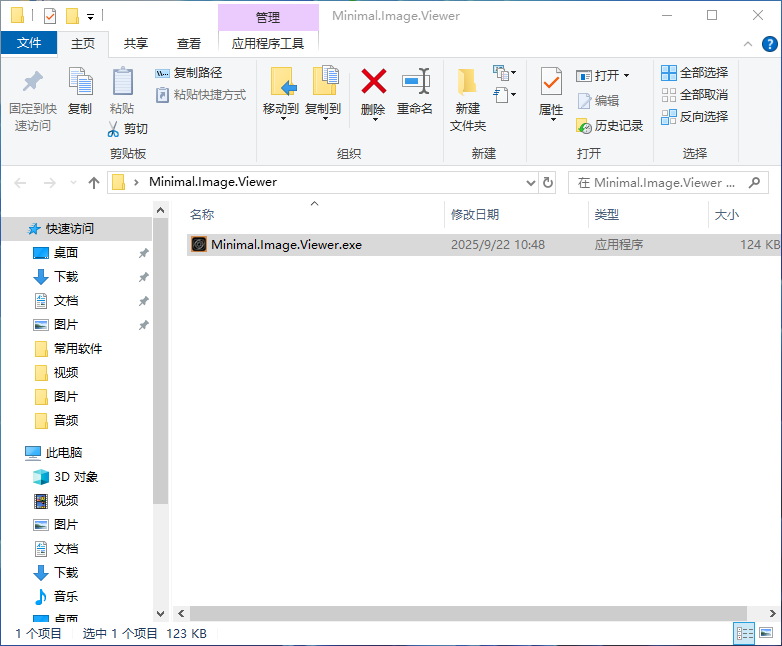Image resolution: width=782 pixels, height=646 pixels.
Task: Open Application Tools (应用程序工具) tab
Action: (x=268, y=43)
